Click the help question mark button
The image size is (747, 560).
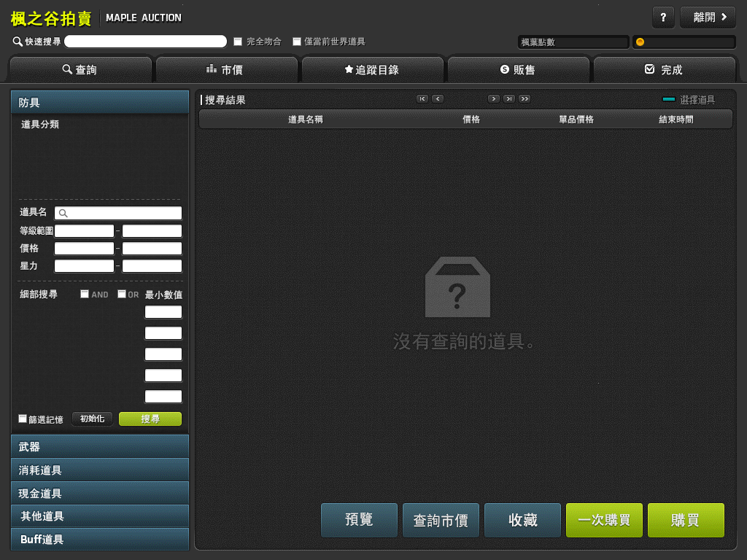click(x=662, y=17)
